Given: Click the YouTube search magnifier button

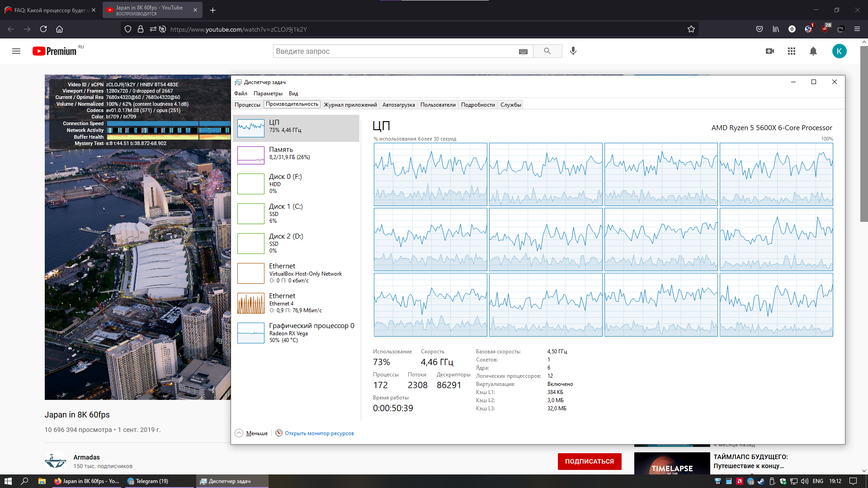Looking at the screenshot, I should pos(547,51).
